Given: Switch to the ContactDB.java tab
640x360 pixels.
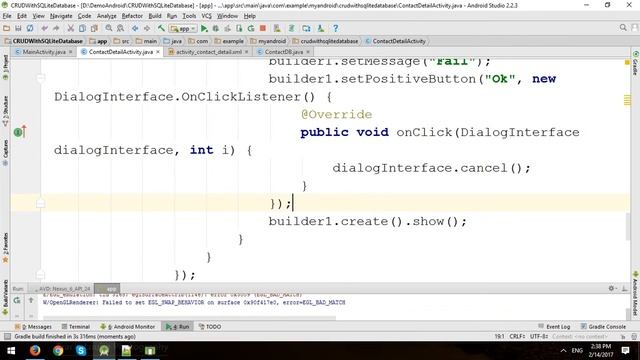Looking at the screenshot, I should pyautogui.click(x=283, y=52).
